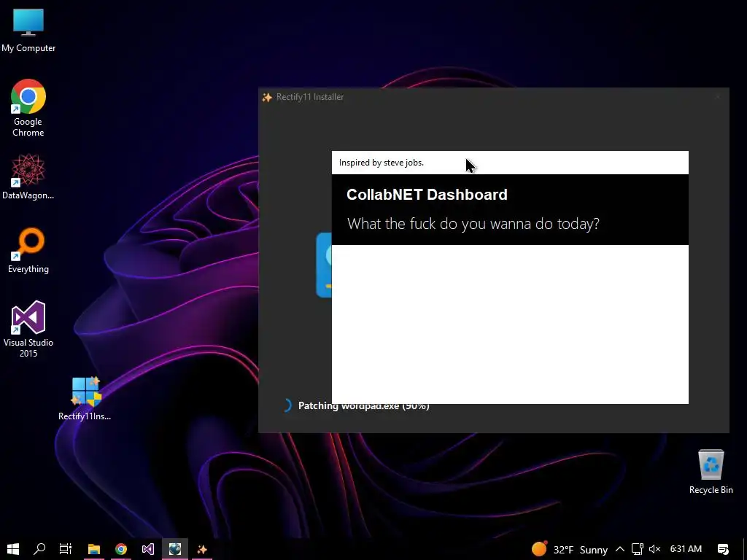Click the blue icon behind the dashboard popup
The height and width of the screenshot is (560, 747).
[x=324, y=265]
